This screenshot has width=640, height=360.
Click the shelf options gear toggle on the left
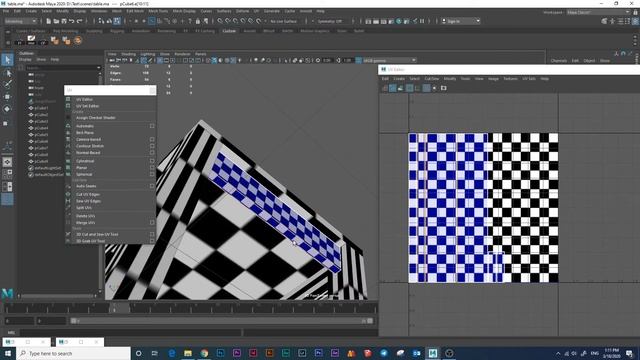point(8,42)
